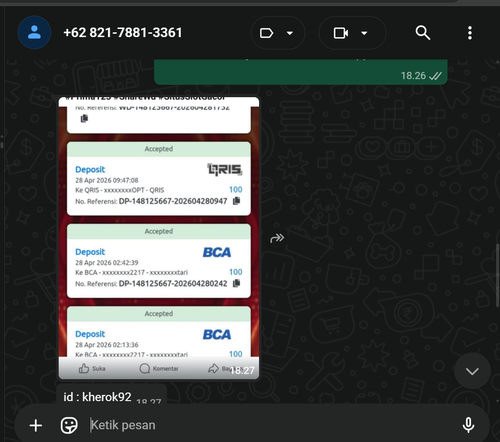Screen dimensions: 500x442
Task: Click the 28 Apr 2026 02:42:39 timestamp
Action: [107, 263]
